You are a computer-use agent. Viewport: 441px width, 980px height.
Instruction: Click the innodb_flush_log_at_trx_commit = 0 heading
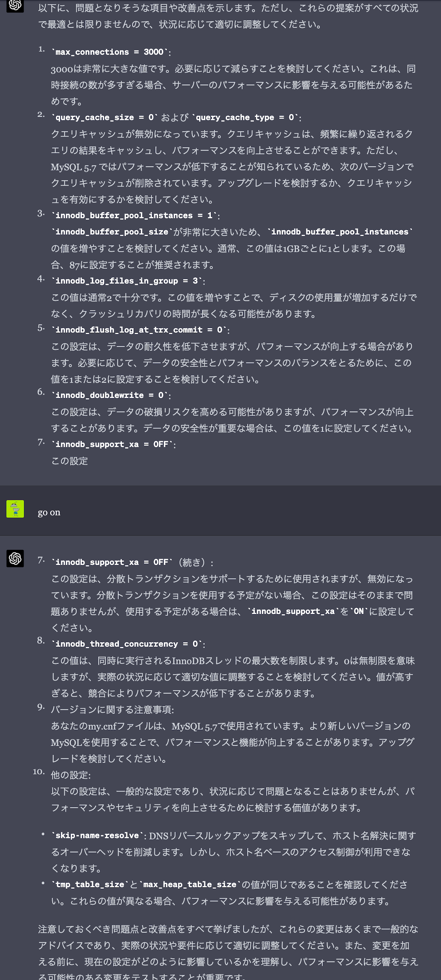140,330
